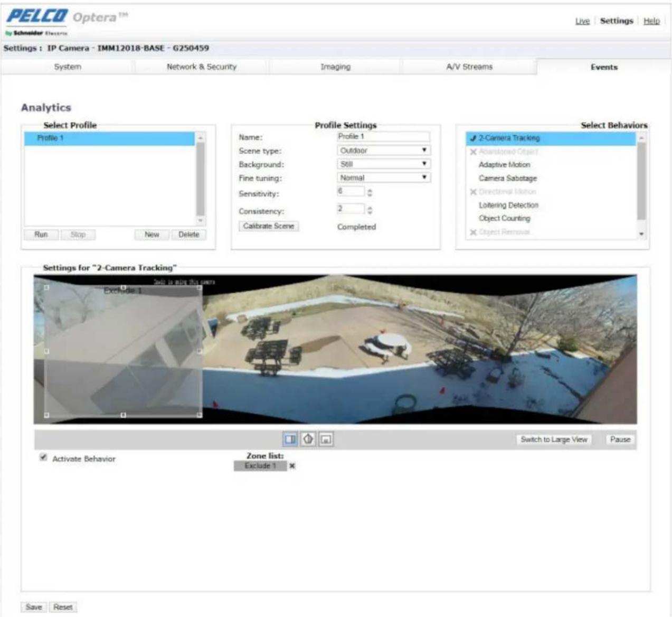Open the Background dropdown set to Still
672x617 pixels.
pyautogui.click(x=384, y=164)
